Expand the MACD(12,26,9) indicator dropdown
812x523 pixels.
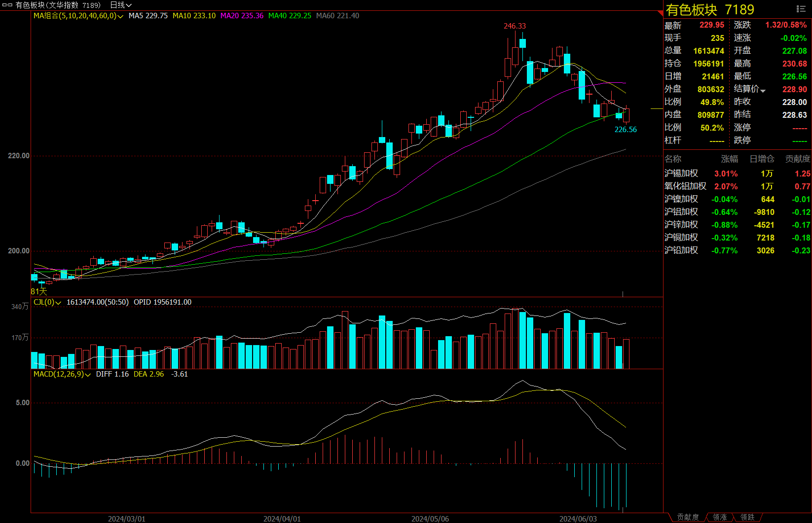88,374
